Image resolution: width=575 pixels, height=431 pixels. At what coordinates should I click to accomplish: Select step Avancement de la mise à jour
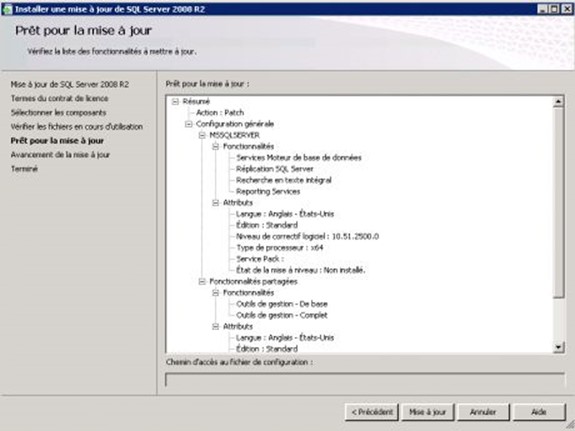click(x=60, y=155)
